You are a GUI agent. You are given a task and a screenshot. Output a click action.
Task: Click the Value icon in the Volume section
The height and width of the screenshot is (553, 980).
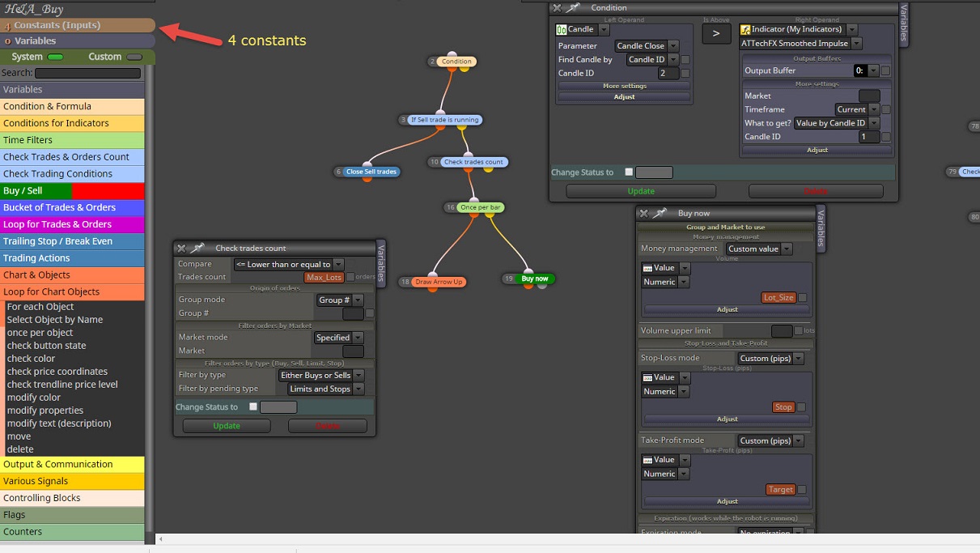[x=647, y=268]
